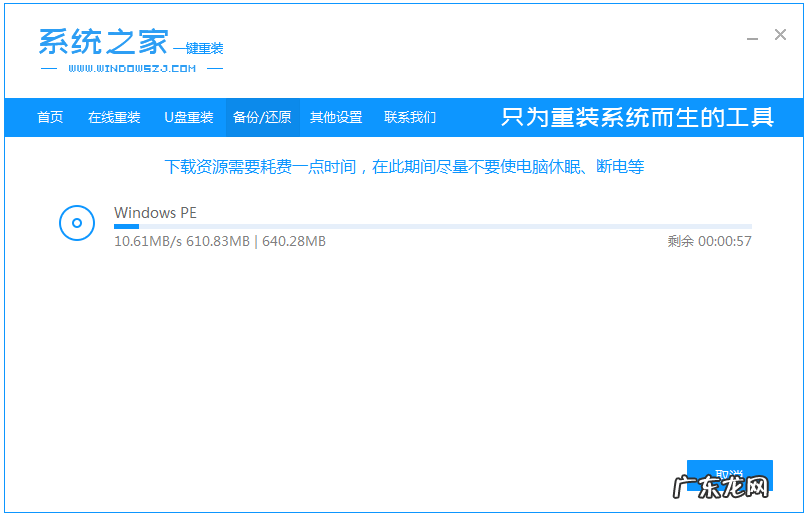Go to the 其他设置 tab
Viewport: 807px width, 516px height.
[x=336, y=117]
